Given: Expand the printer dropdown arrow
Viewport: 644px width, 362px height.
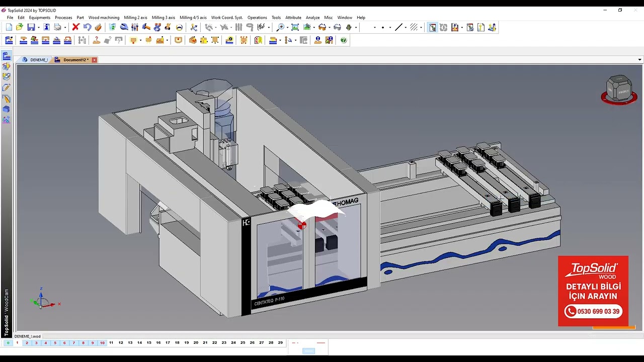Looking at the screenshot, I should 65,28.
